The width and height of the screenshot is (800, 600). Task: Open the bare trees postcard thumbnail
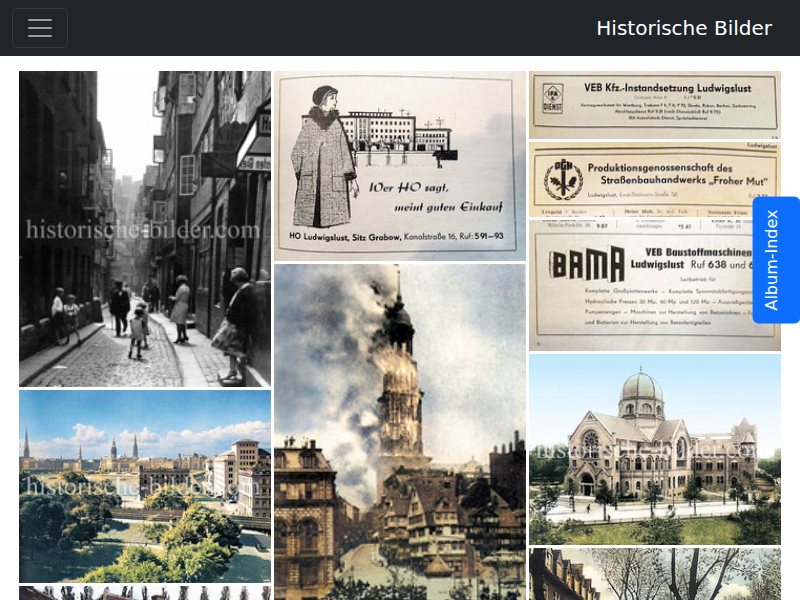tap(655, 574)
